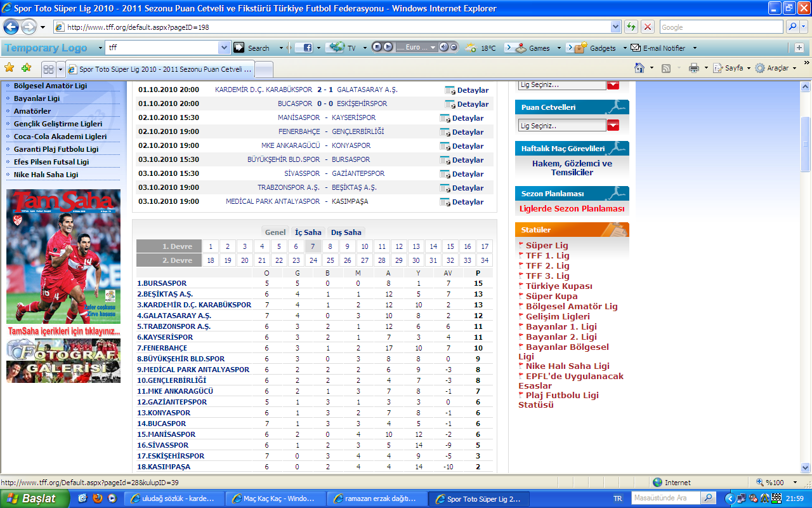Viewport: 812px width, 508px height.
Task: Select week 7 in 1. Devre row
Action: 313,246
